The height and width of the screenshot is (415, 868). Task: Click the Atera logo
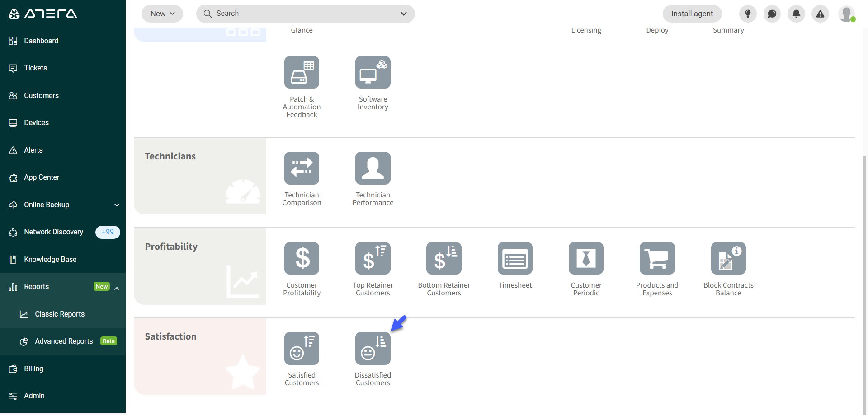[43, 14]
